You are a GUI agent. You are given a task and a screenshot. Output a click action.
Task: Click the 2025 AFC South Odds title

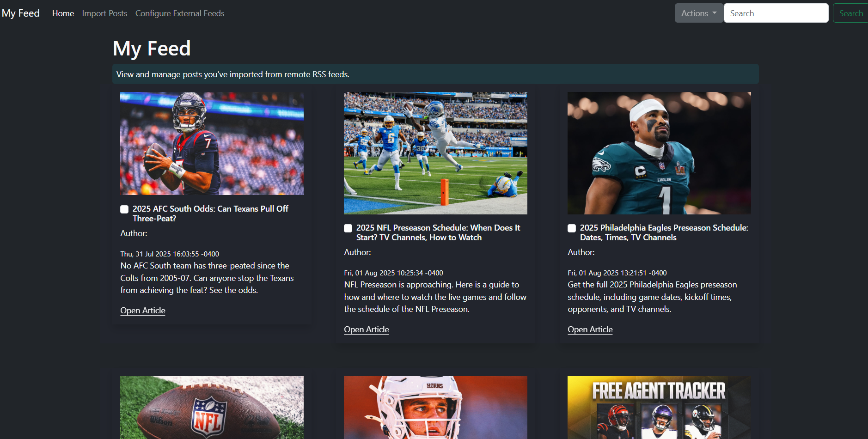coord(210,213)
